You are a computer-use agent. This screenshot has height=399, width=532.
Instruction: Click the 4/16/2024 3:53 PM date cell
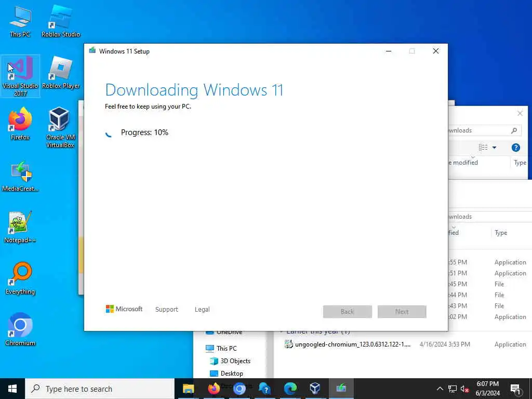pos(445,344)
